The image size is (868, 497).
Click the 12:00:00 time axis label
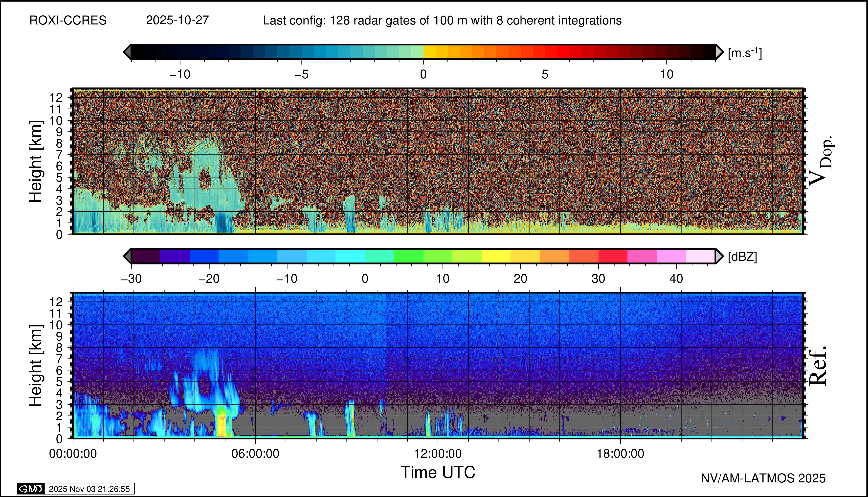[438, 454]
